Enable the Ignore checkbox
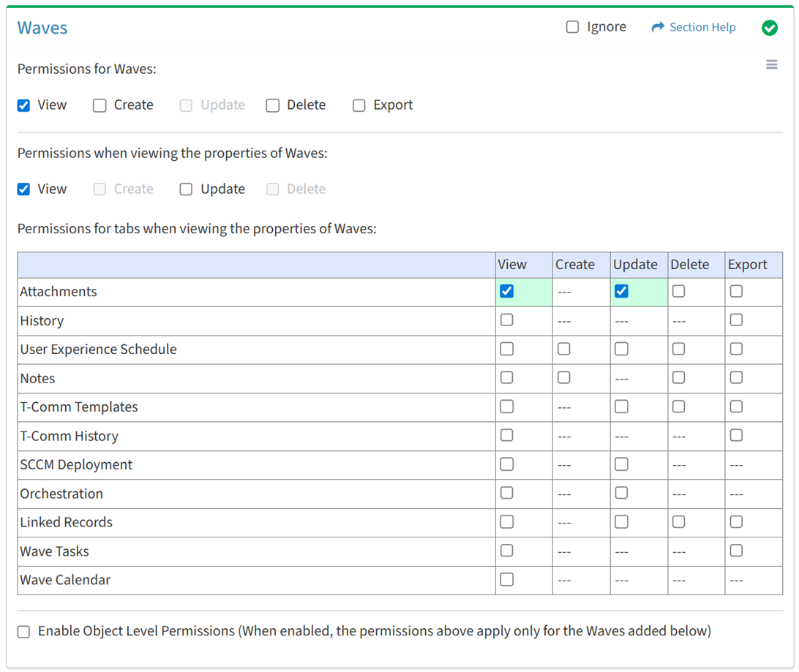Viewport: 799px width, 672px height. 572,27
